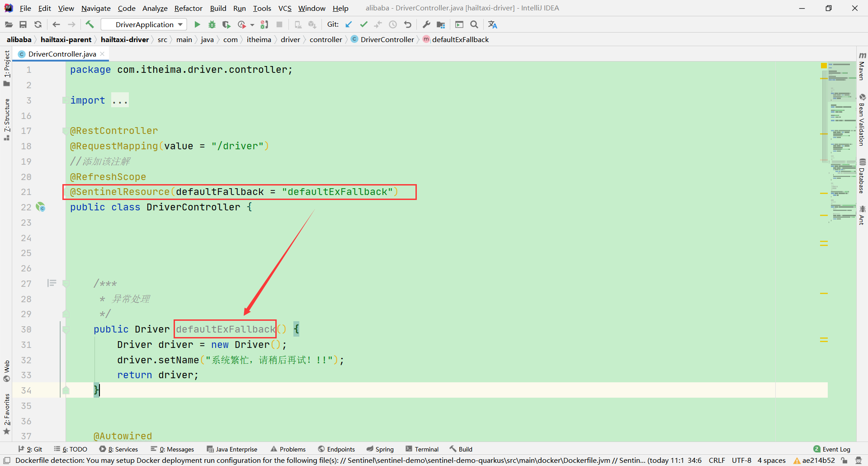This screenshot has height=466, width=868.
Task: Click the Git rollback undo arrow
Action: coord(408,24)
